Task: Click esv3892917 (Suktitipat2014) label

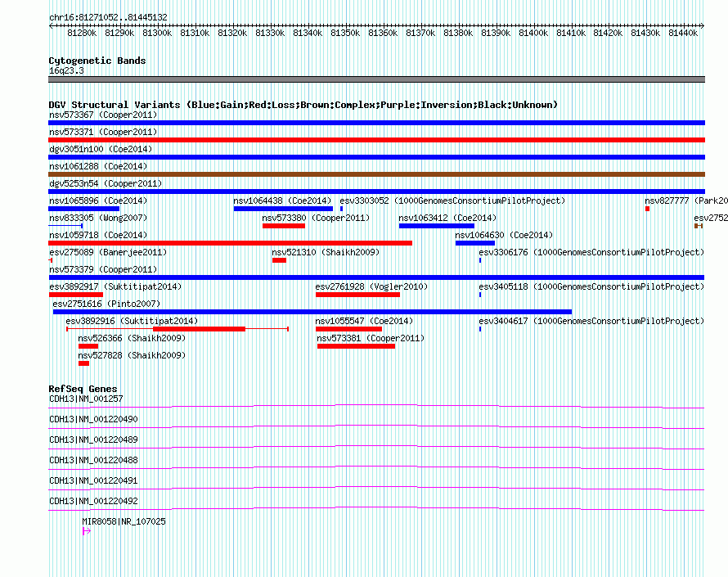Action: (x=115, y=286)
